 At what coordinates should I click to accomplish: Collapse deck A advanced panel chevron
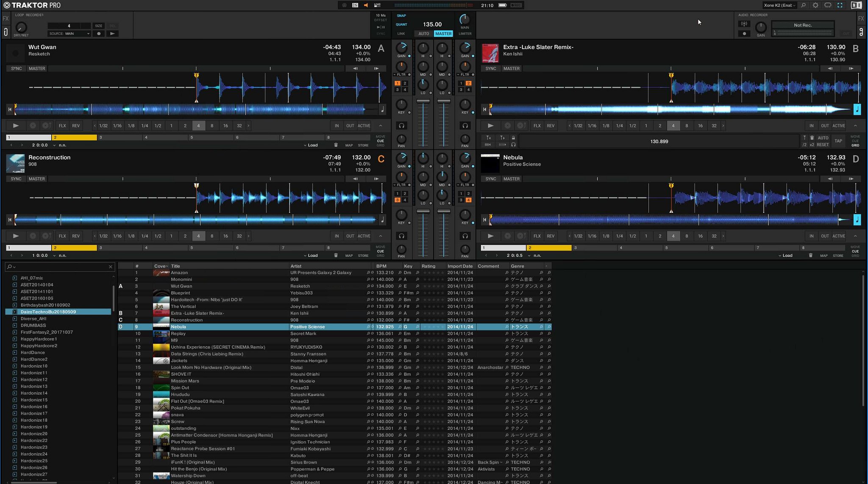tap(380, 125)
